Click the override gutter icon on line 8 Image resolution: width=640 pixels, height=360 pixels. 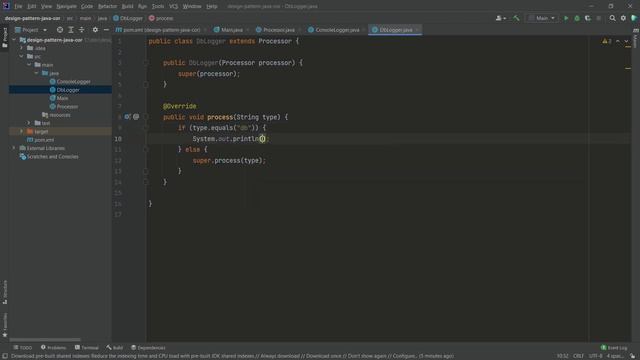pos(127,117)
